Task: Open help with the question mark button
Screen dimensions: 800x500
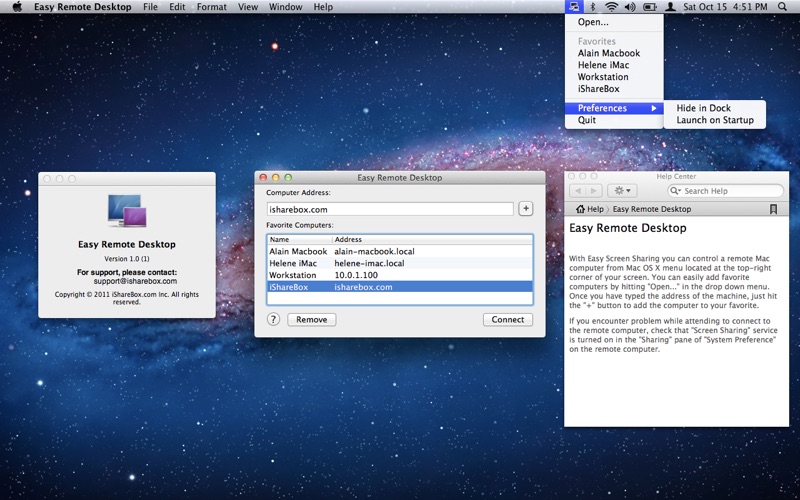Action: pos(273,319)
